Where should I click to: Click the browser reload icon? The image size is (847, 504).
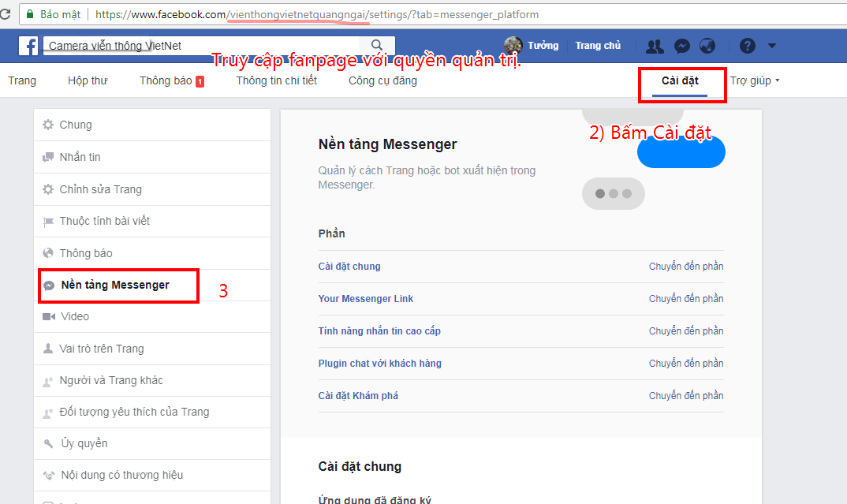[5, 14]
